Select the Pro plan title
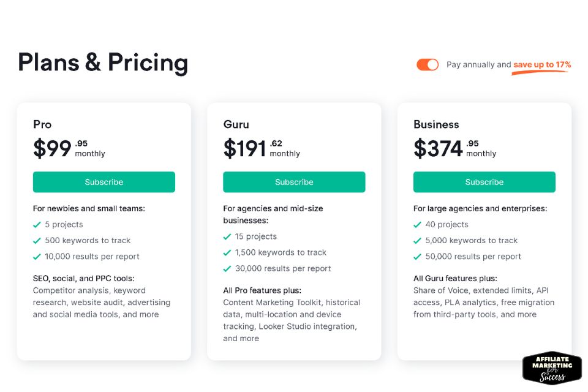588x392 pixels. [42, 124]
